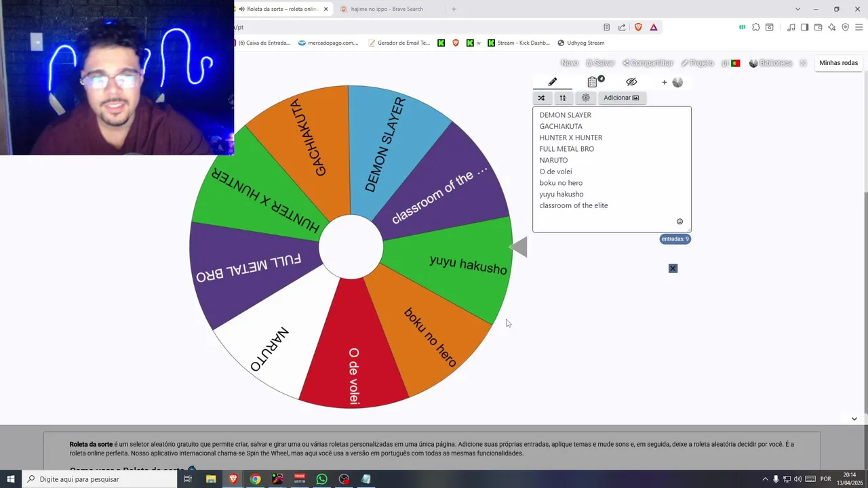This screenshot has height=488, width=868.
Task: Click the gray wheel pointer arrow
Action: click(519, 247)
